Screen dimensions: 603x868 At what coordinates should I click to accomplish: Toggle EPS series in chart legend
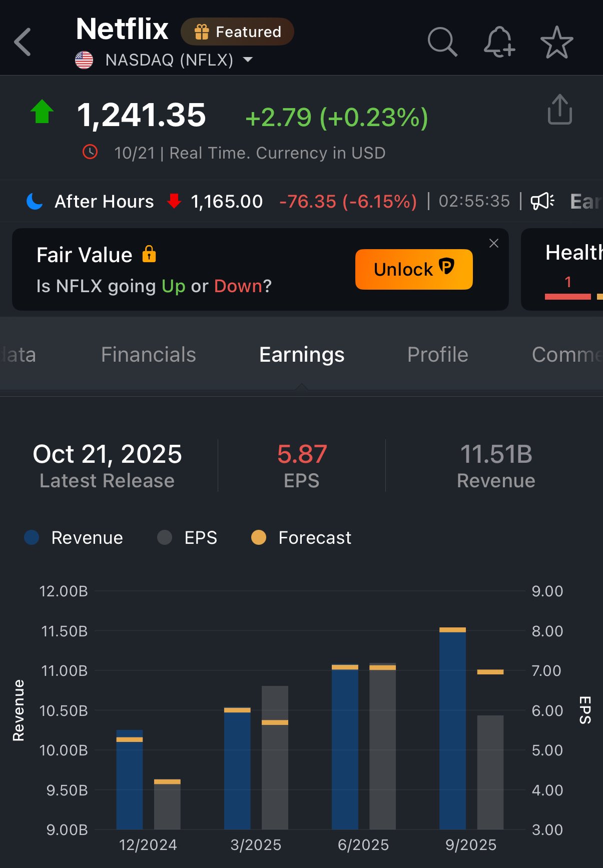point(188,538)
